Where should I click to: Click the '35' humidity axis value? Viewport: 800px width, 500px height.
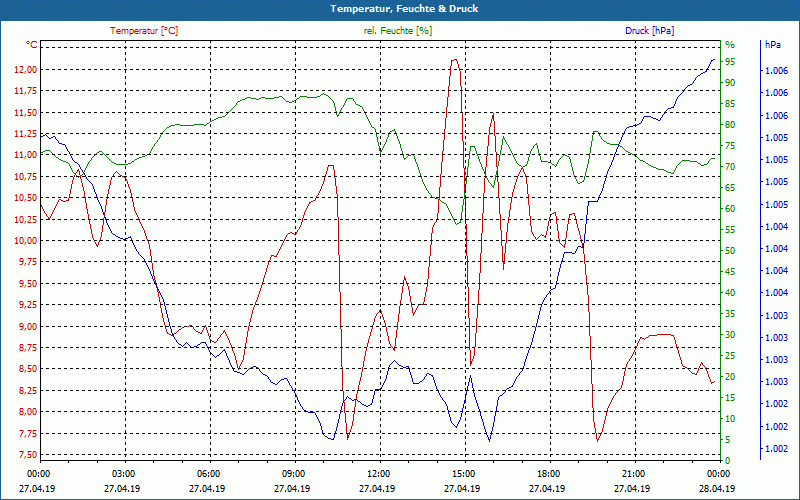(730, 314)
